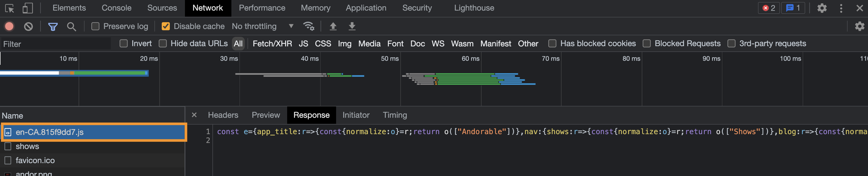Close the request details pane
Screen dimensions: 868x176
pyautogui.click(x=194, y=115)
